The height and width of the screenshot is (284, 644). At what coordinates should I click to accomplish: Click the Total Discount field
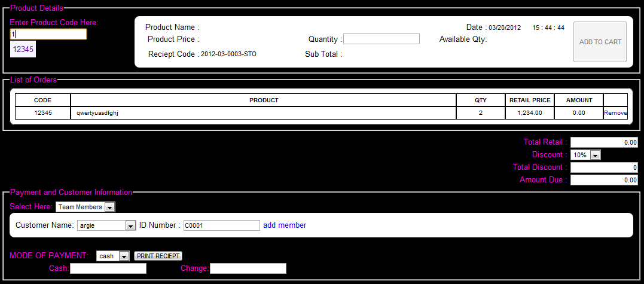pyautogui.click(x=604, y=167)
